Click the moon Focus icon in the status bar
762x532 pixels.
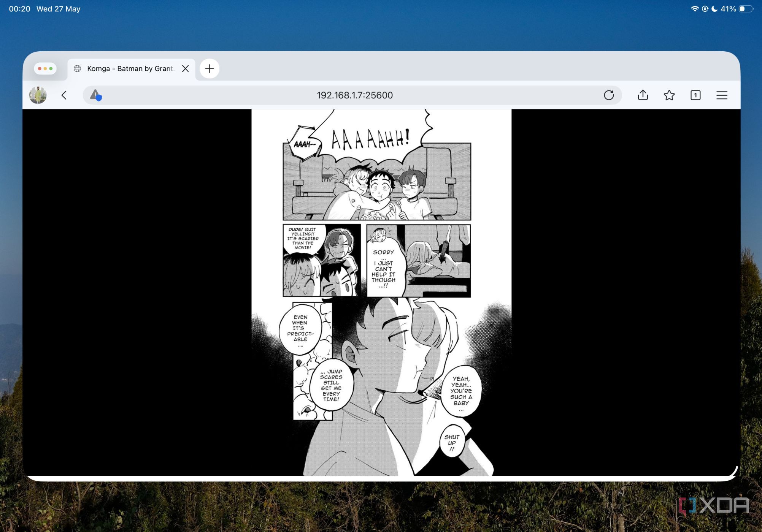click(x=714, y=9)
